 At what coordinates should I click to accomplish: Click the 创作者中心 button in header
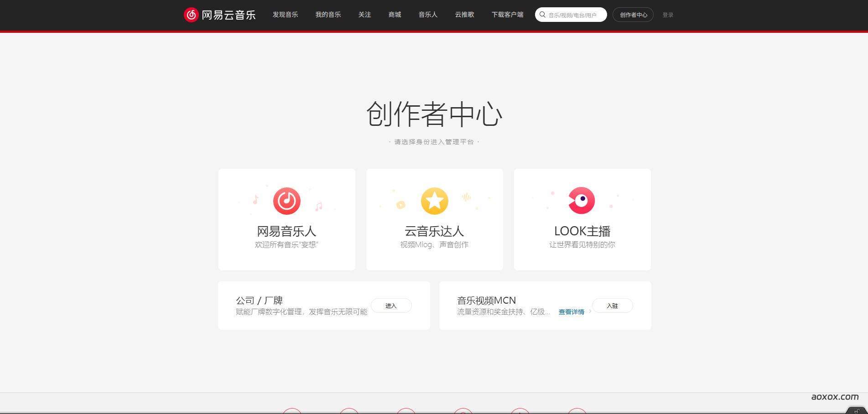click(633, 15)
